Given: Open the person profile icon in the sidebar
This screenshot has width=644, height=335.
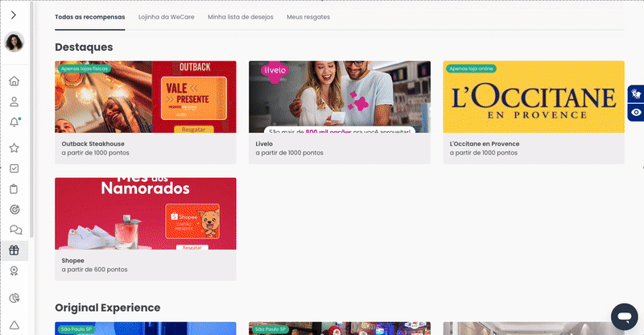Looking at the screenshot, I should pyautogui.click(x=14, y=101).
